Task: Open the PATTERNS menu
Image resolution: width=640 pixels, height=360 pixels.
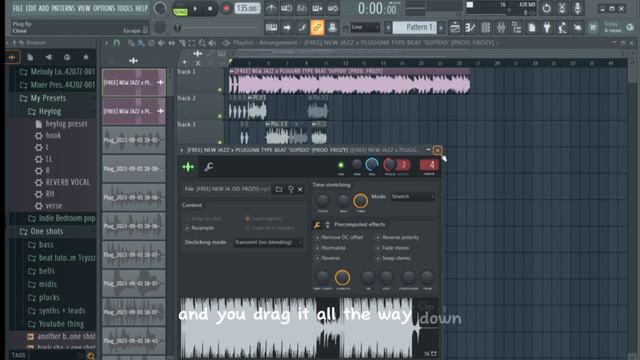Action: [63, 8]
